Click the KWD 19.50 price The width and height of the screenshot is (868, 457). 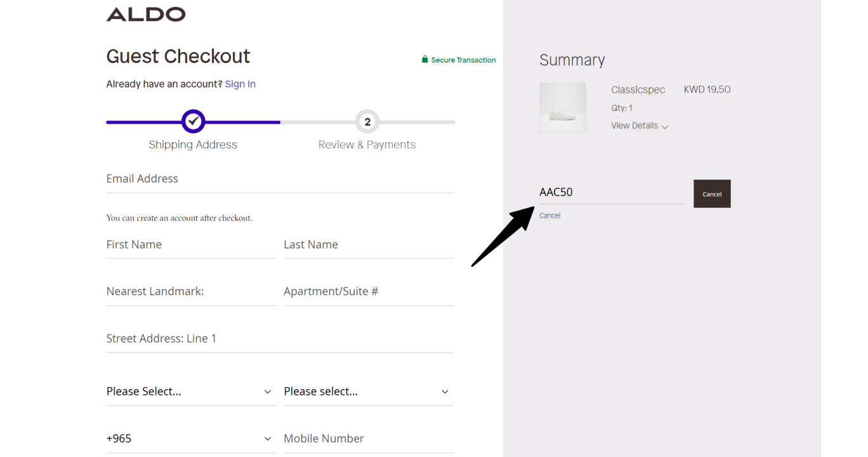point(707,89)
